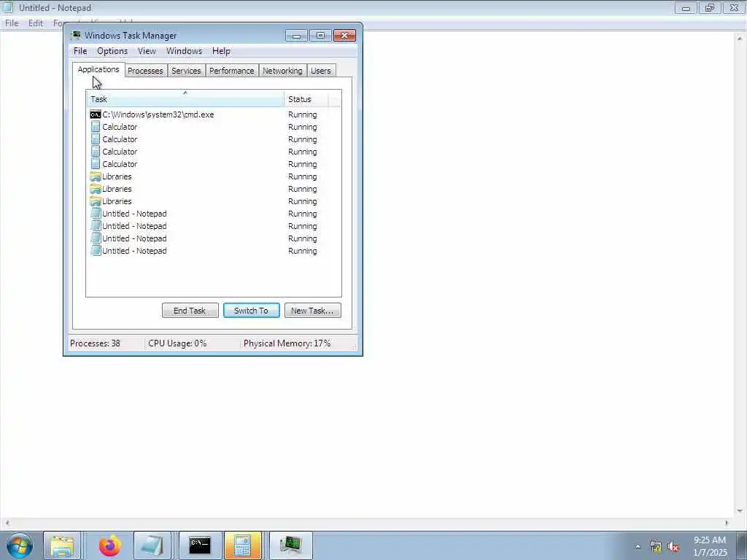
Task: Click the Task Manager taskbar icon
Action: 290,545
